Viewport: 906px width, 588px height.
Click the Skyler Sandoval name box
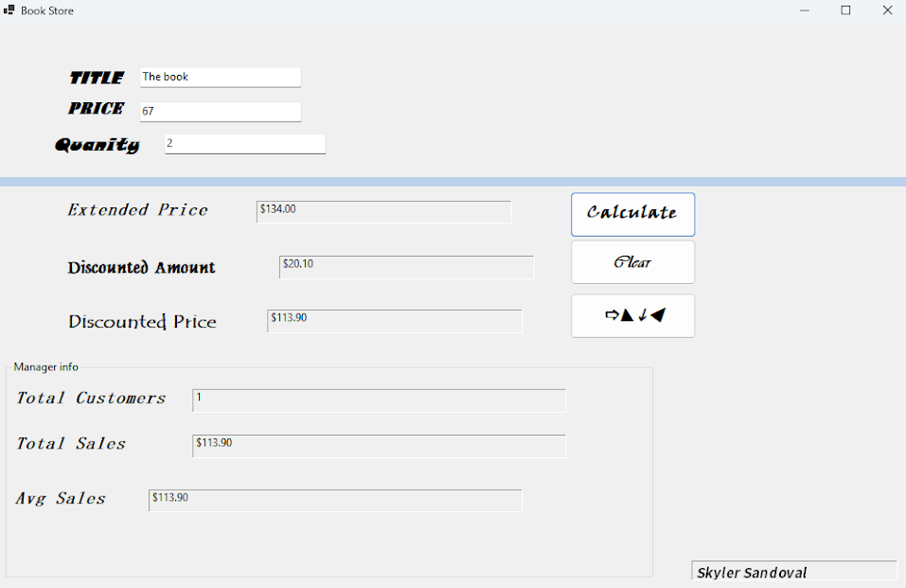tap(793, 572)
